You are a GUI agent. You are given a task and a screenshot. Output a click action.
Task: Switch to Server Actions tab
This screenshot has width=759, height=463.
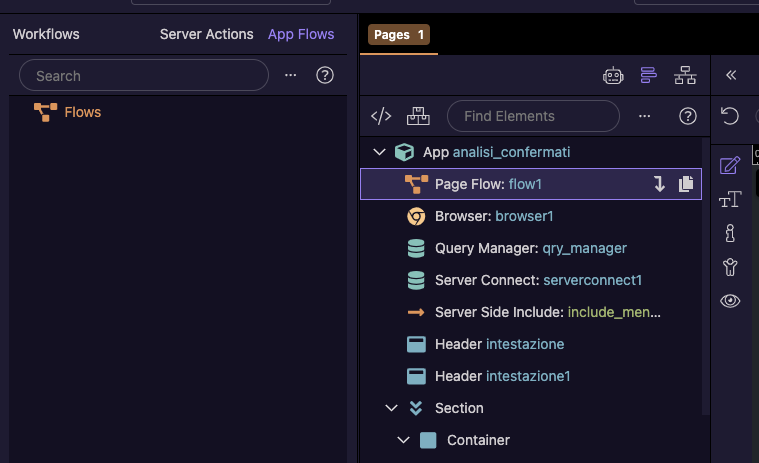[207, 34]
